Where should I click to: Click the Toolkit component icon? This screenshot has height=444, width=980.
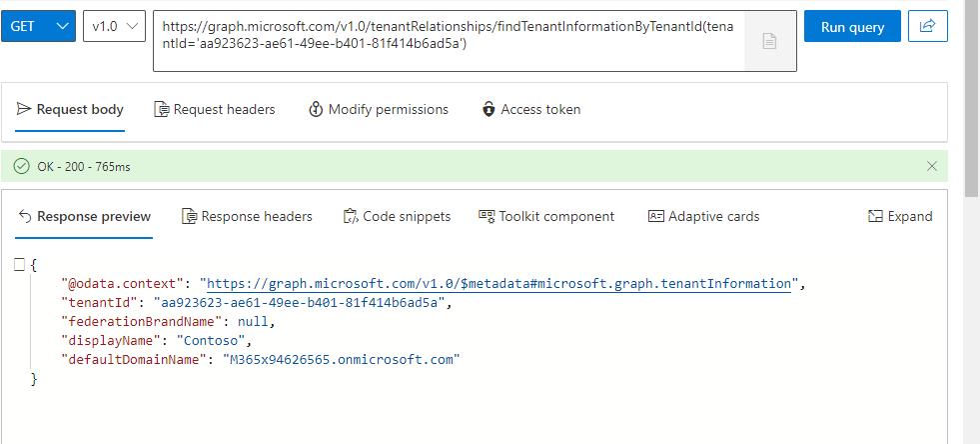487,216
